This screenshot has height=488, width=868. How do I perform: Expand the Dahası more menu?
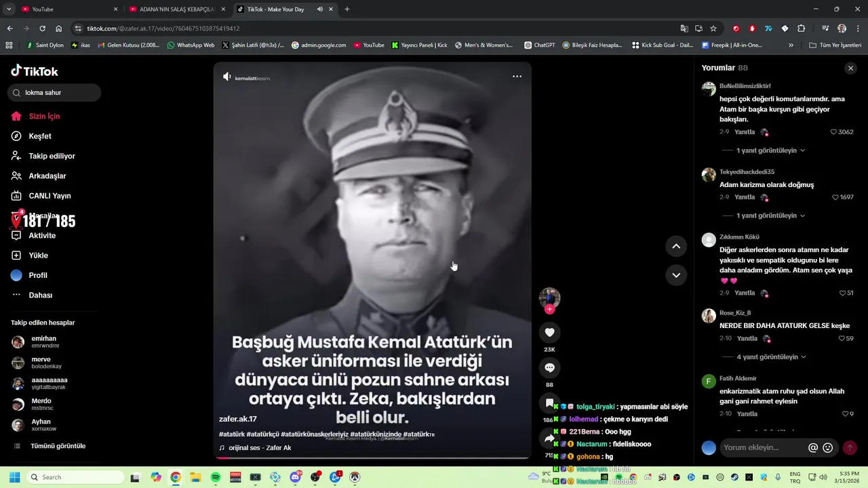[32, 295]
